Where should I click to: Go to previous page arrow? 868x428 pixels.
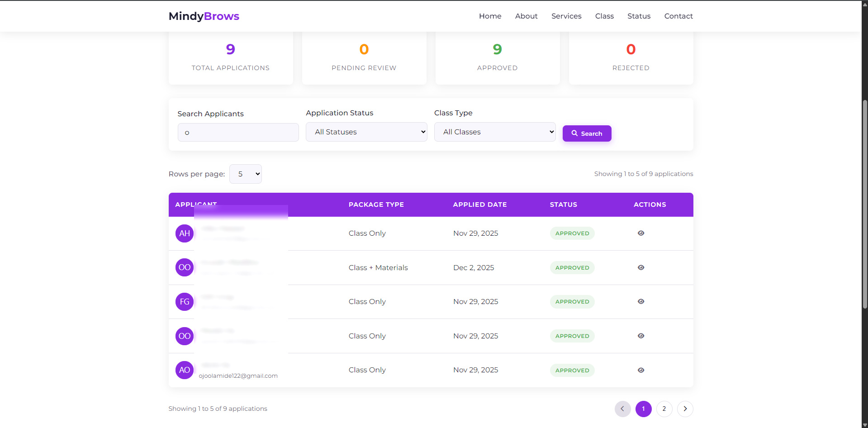pyautogui.click(x=622, y=409)
